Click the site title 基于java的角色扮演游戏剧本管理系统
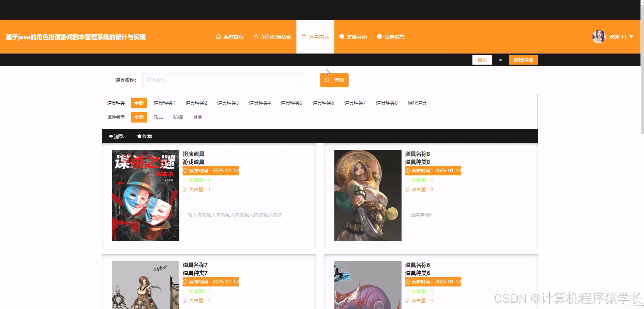644x309 pixels. 75,37
